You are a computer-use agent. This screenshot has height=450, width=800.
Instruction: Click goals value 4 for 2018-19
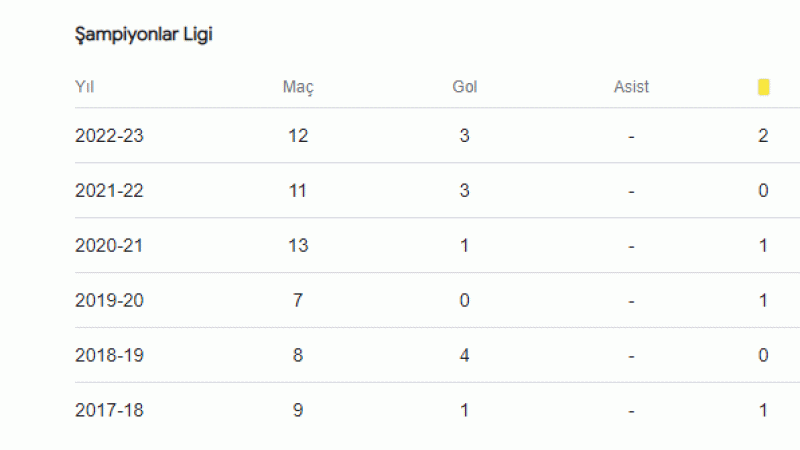[x=464, y=355]
